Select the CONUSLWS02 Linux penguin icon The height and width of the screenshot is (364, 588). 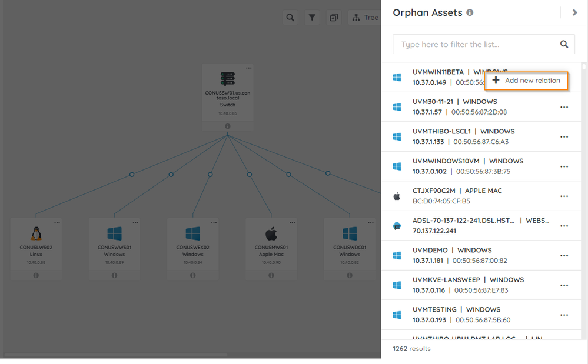36,233
